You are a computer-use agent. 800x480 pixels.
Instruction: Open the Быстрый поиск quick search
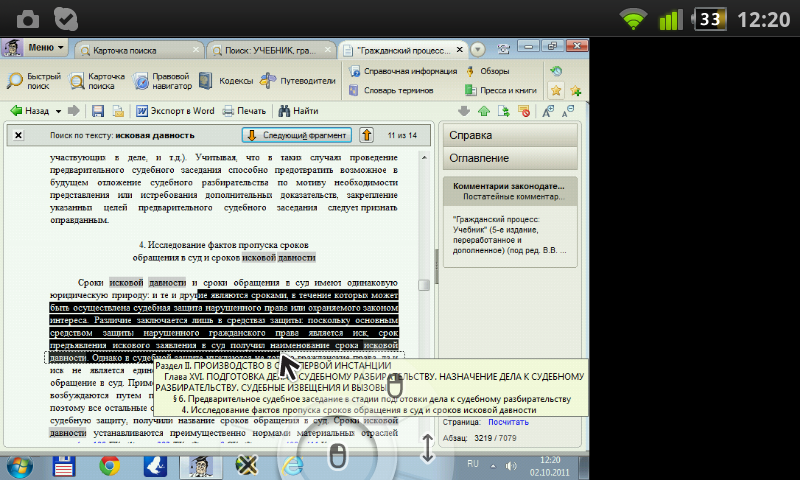33,81
